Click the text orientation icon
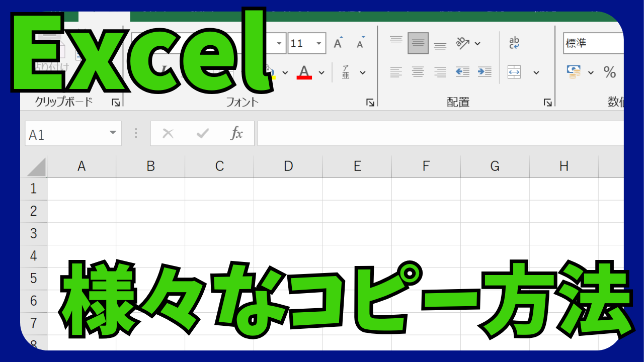The width and height of the screenshot is (644, 362). pos(462,43)
